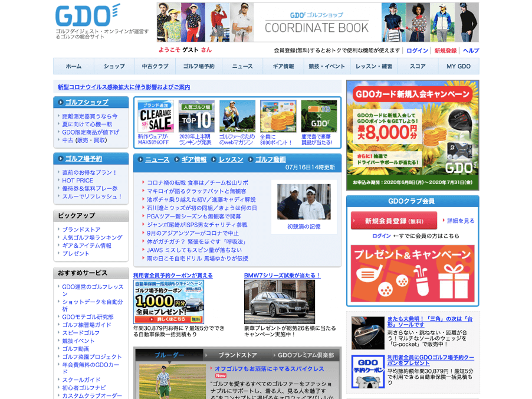Open the 初競演の記憶 photo
The image size is (532, 399).
pyautogui.click(x=304, y=202)
